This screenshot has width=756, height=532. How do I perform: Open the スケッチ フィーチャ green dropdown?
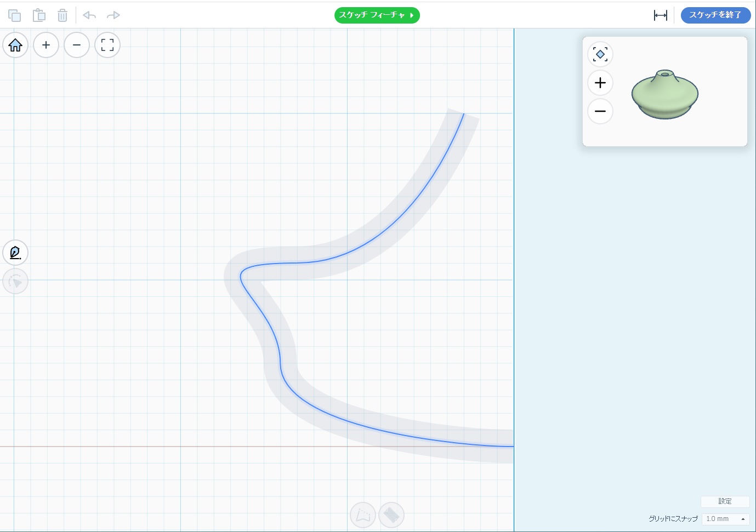point(377,15)
